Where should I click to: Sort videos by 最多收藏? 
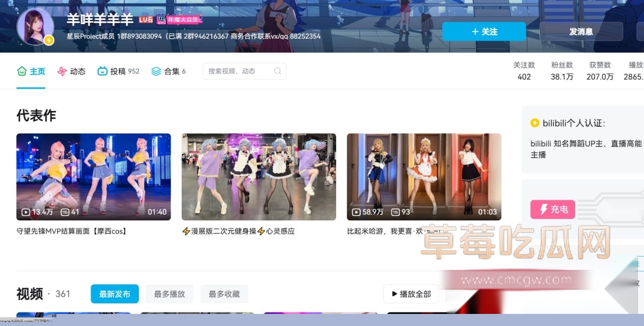[224, 294]
